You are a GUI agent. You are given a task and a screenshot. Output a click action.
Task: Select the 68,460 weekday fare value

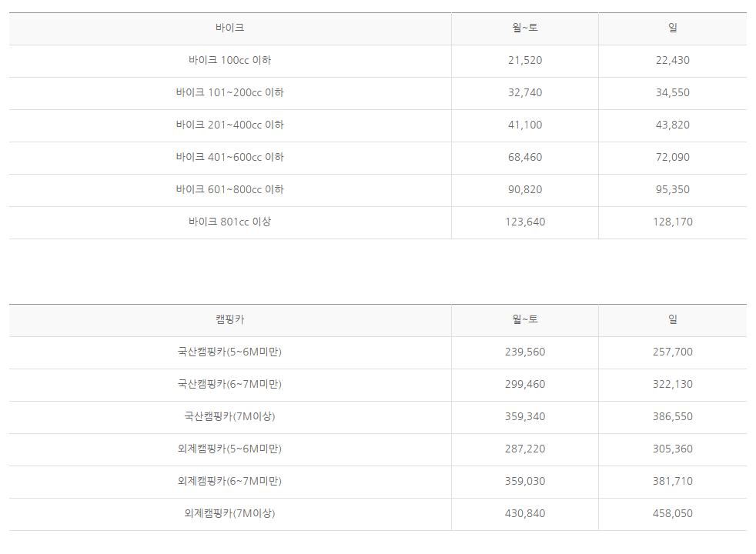525,157
